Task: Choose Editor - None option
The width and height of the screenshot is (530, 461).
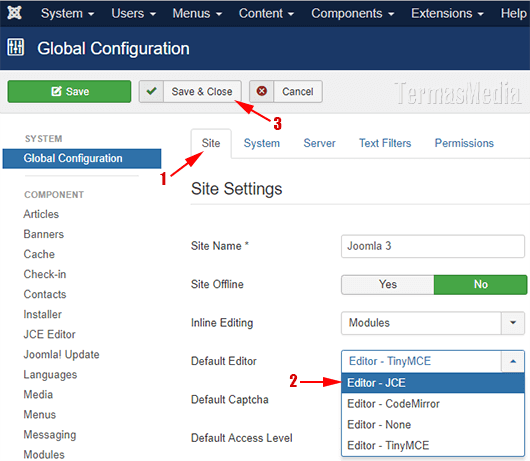Action: click(x=433, y=424)
